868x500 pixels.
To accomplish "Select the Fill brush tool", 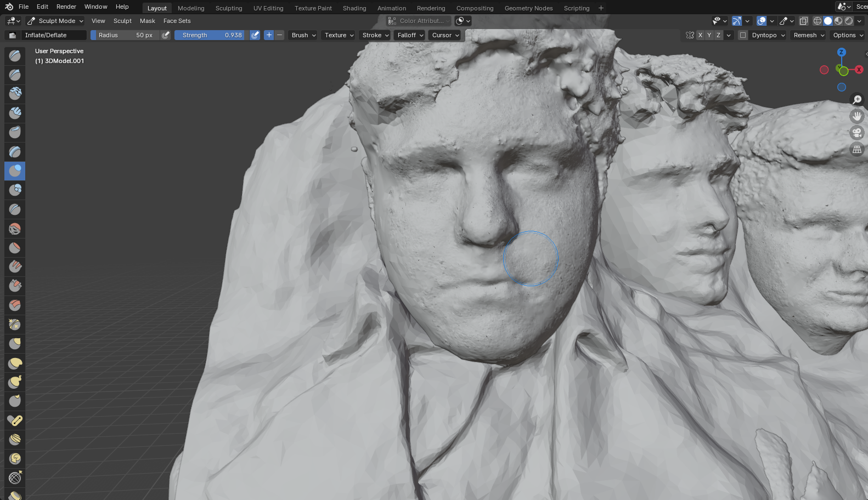I will coord(15,267).
